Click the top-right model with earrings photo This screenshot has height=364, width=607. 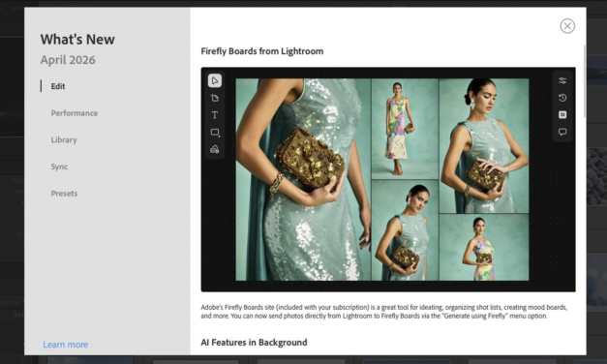pos(484,145)
